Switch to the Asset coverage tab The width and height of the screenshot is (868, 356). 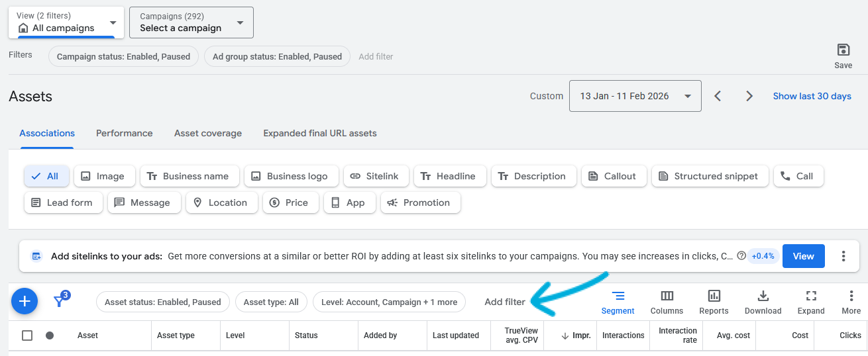(207, 133)
